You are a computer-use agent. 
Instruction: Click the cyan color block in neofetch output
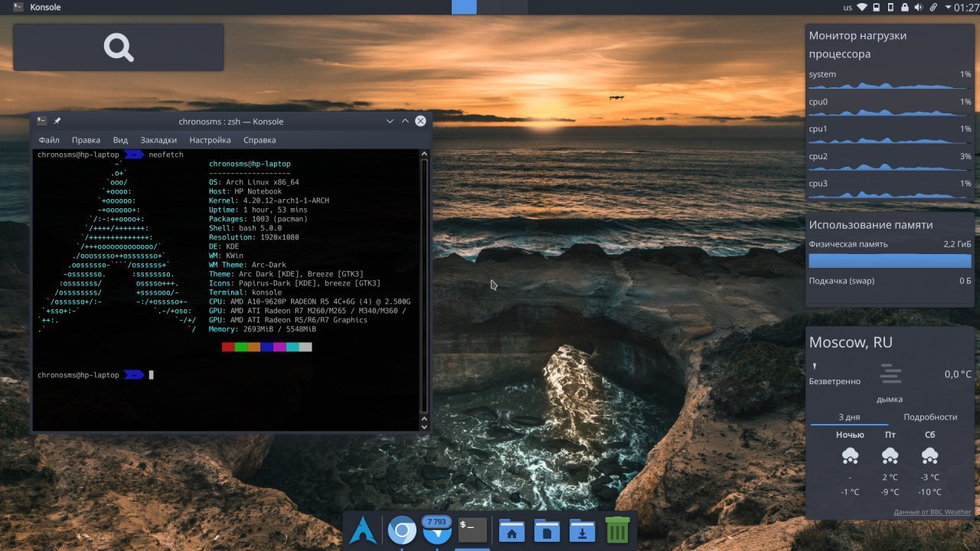[x=292, y=347]
